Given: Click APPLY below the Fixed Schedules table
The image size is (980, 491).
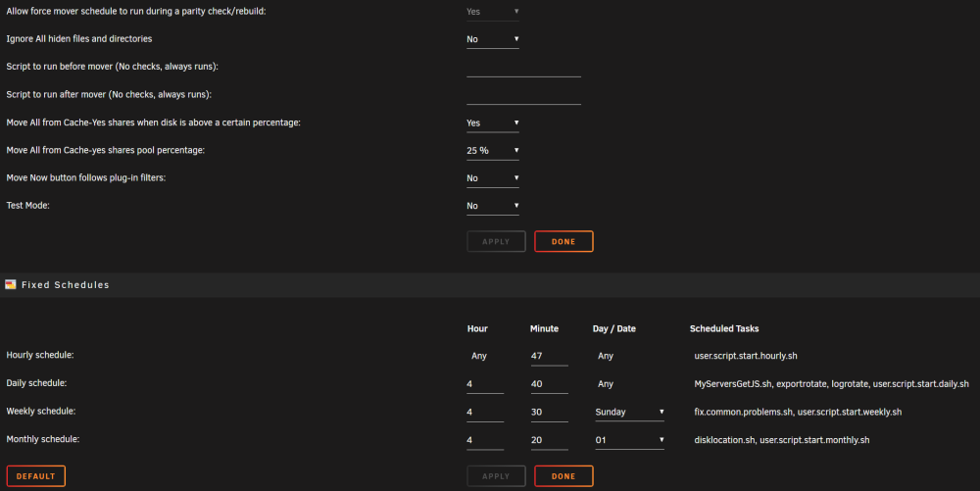Looking at the screenshot, I should [496, 476].
